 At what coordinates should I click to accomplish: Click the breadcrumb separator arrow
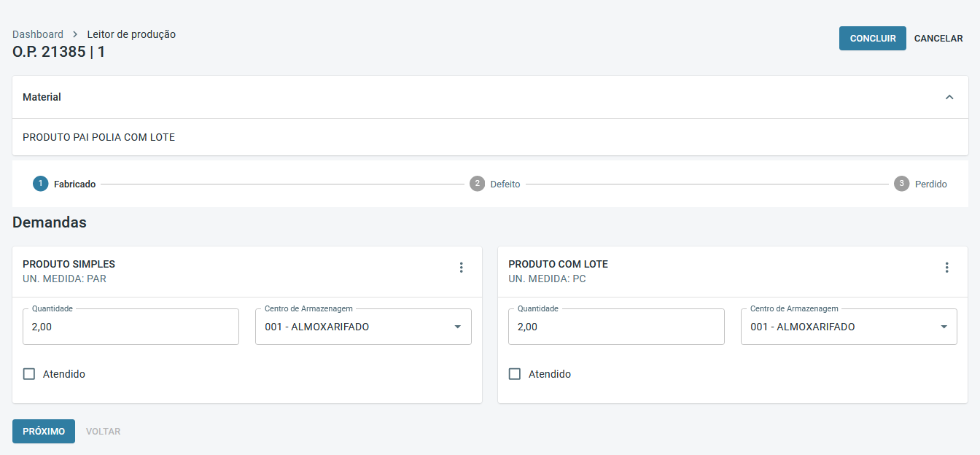tap(75, 34)
